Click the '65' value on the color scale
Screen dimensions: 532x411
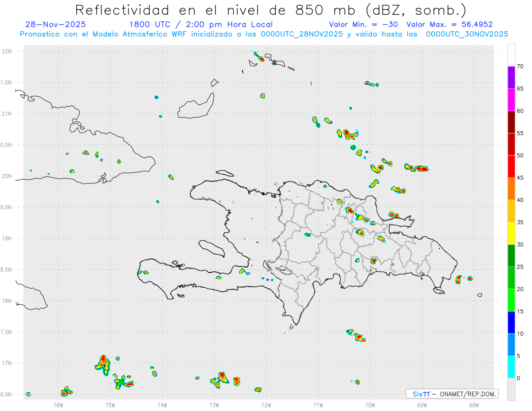point(520,89)
